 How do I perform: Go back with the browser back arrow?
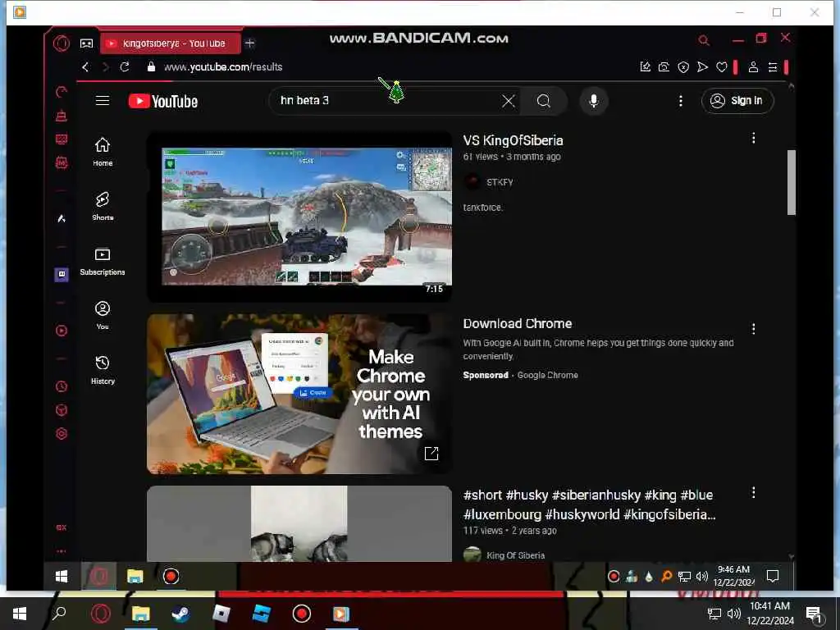click(85, 67)
